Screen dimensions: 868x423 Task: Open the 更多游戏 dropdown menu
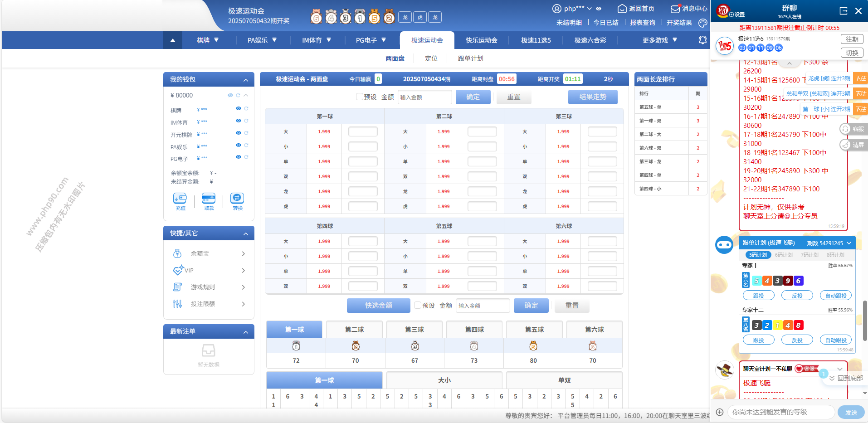(x=659, y=40)
